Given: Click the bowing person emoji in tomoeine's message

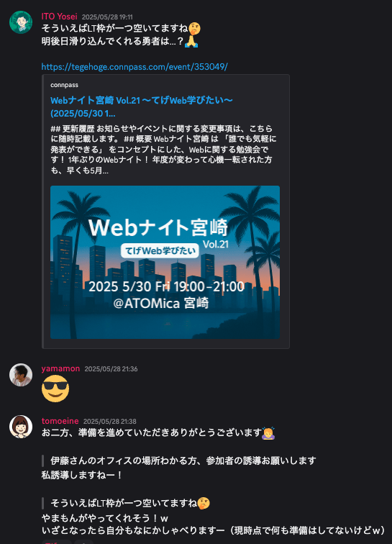Looking at the screenshot, I should coord(268,433).
